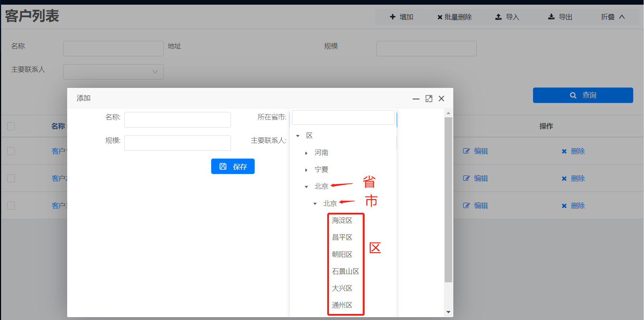Screen dimensions: 644x320
Task: Select 海淀区 in the tree
Action: pos(342,220)
